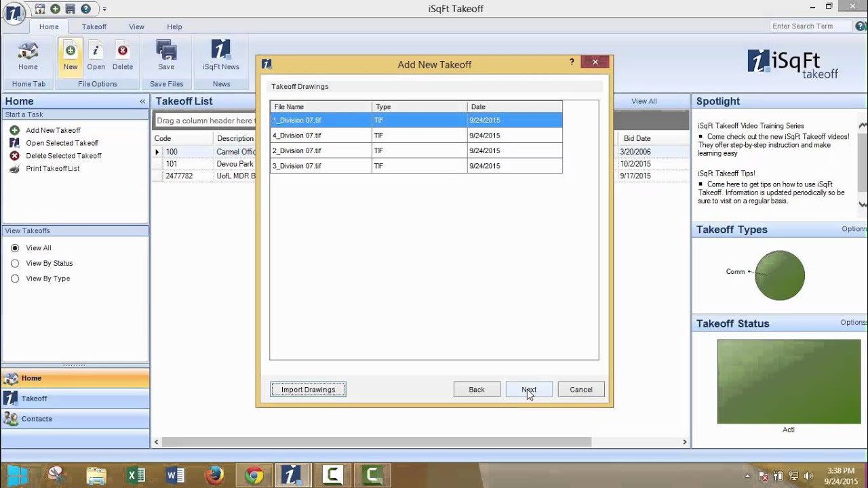Open the Help ribbon tab
The image size is (868, 488).
click(x=174, y=26)
